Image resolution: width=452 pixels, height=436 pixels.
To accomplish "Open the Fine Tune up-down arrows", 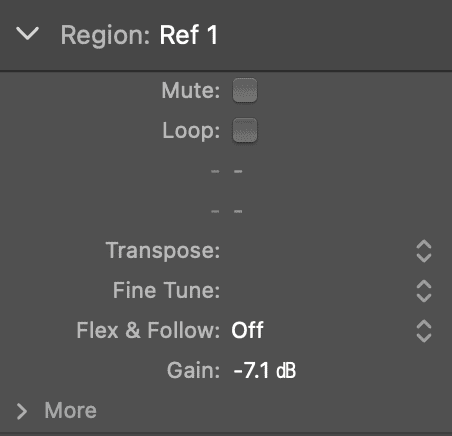I will coord(424,291).
